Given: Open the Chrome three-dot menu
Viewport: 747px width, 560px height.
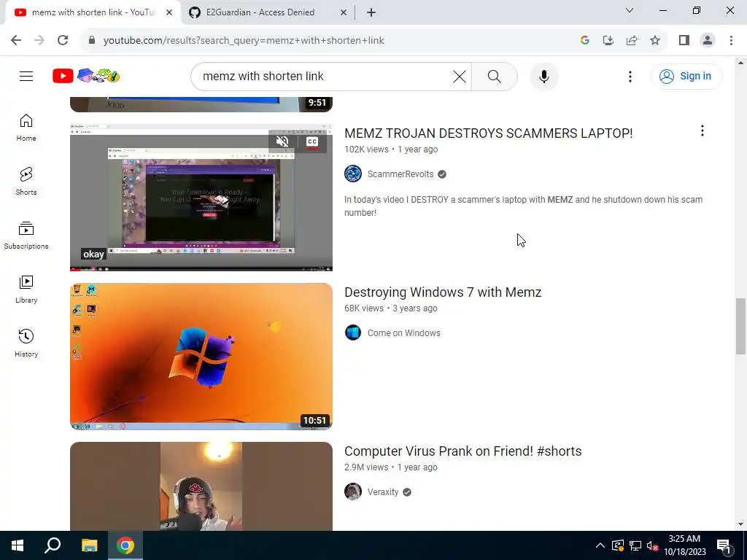Looking at the screenshot, I should pyautogui.click(x=731, y=40).
